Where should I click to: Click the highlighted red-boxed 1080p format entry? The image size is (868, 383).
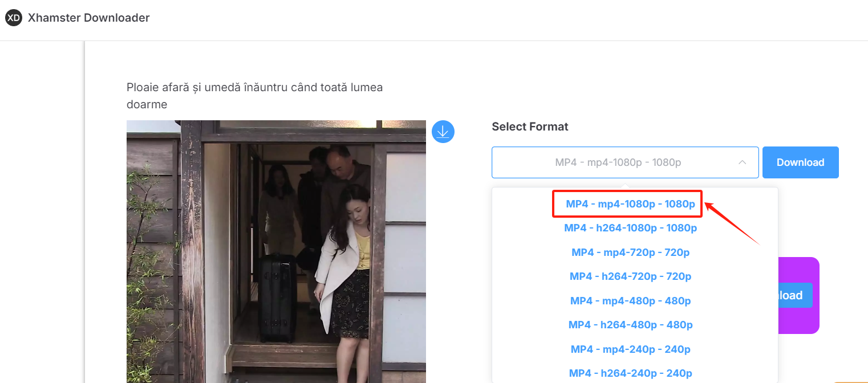627,203
